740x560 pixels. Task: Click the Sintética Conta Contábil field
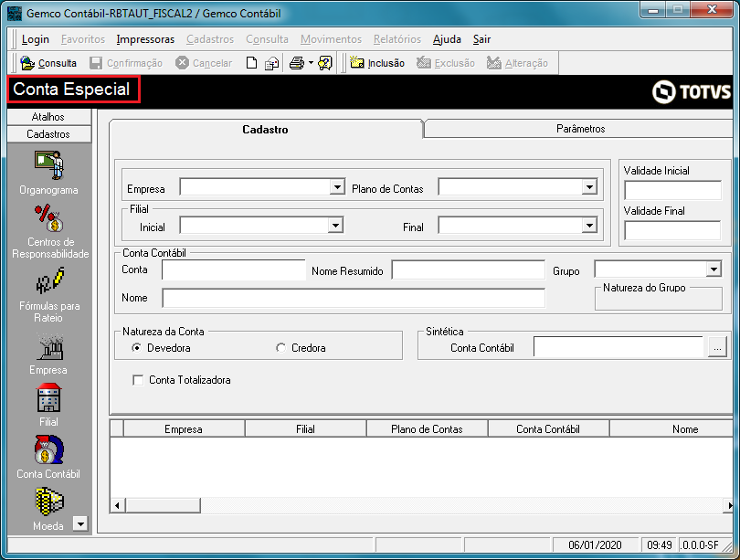click(x=618, y=347)
